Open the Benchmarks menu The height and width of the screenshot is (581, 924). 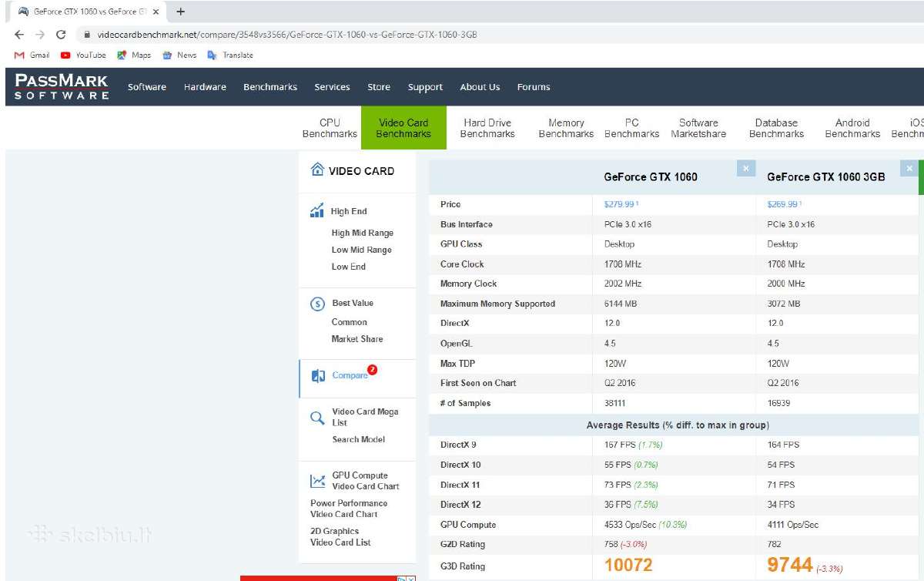pyautogui.click(x=270, y=87)
